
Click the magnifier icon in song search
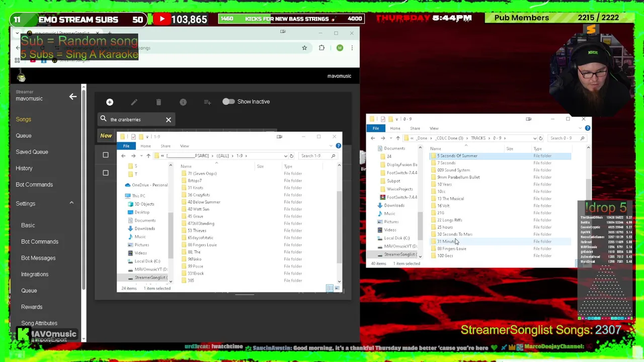[103, 119]
